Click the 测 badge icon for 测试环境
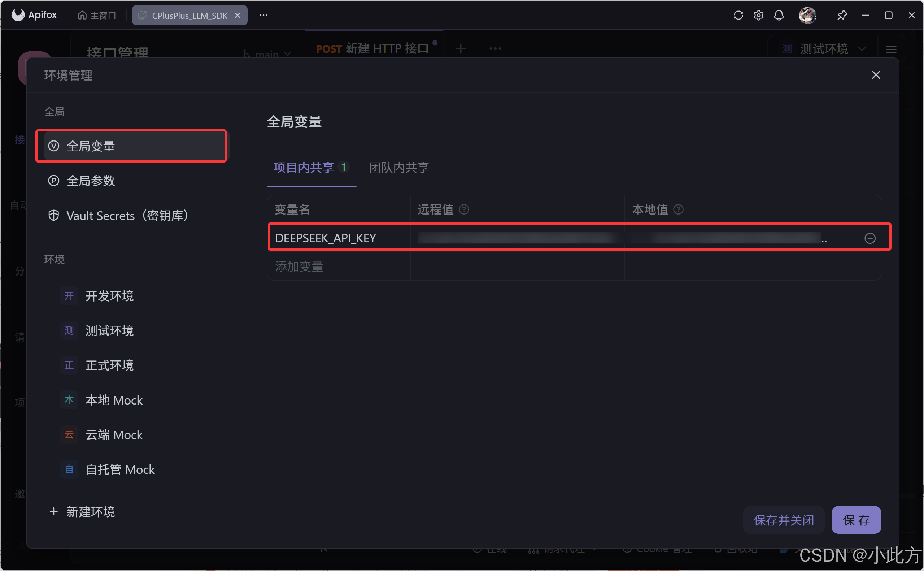Image resolution: width=924 pixels, height=571 pixels. point(69,330)
